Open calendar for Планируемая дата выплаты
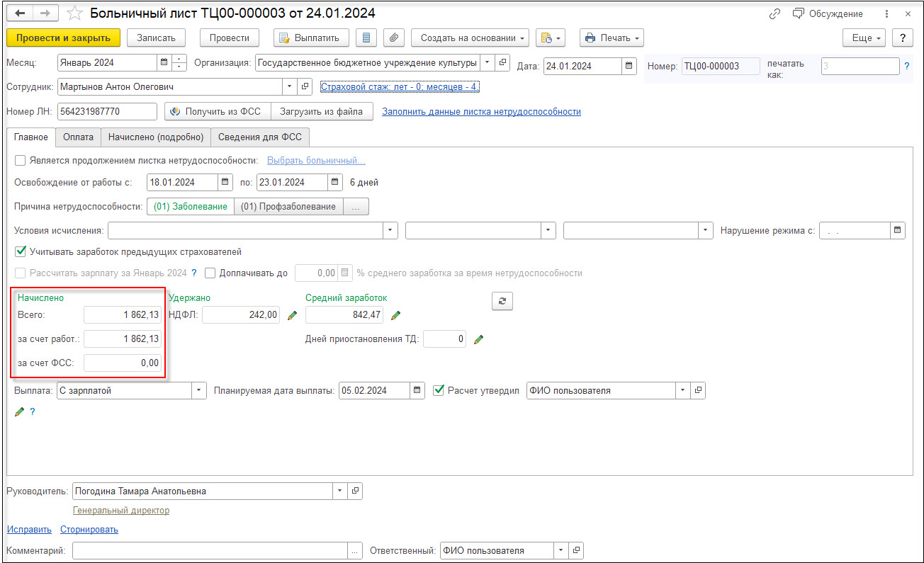 pos(417,390)
